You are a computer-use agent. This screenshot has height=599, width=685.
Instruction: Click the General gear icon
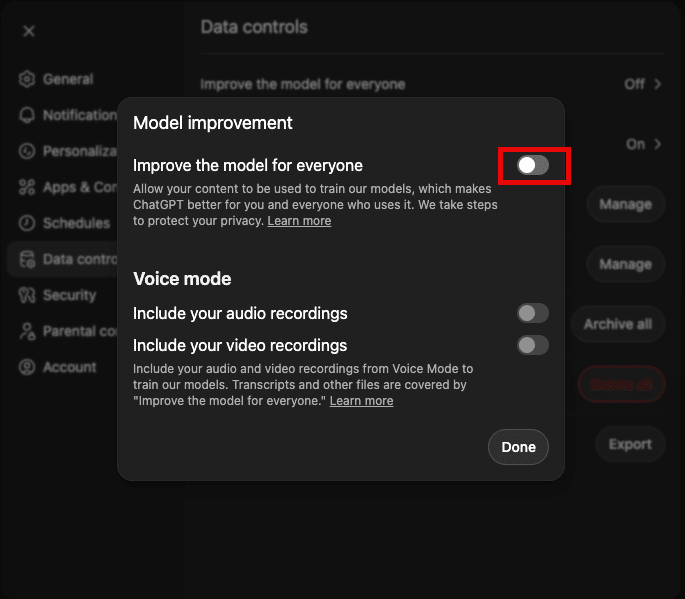tap(27, 79)
